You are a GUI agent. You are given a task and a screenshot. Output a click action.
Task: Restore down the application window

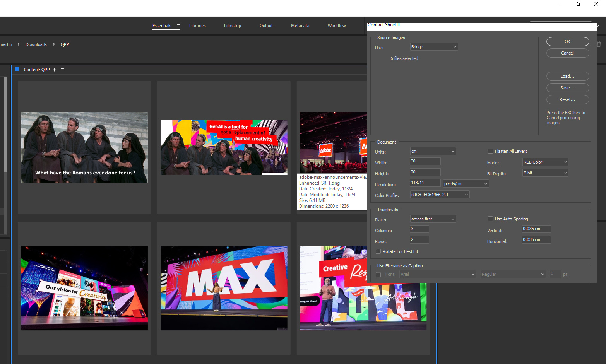[579, 4]
